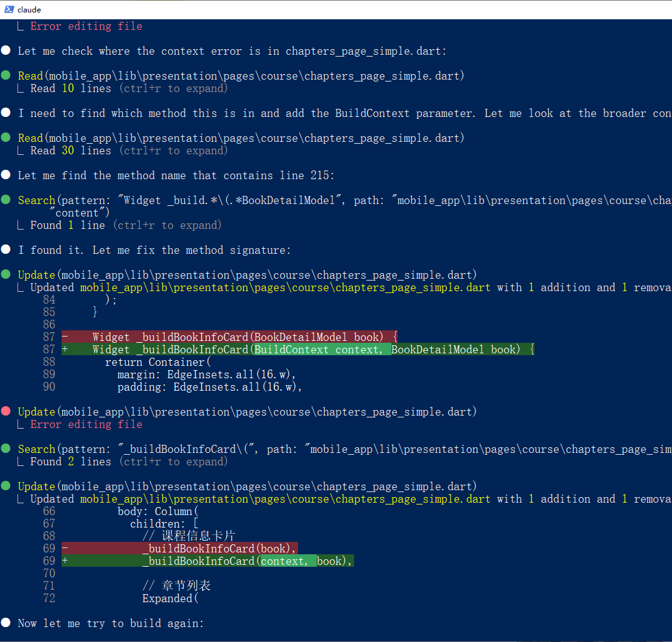Click the green bullet beside Read 10 lines command
Viewport: 672px width, 642px height.
6,75
